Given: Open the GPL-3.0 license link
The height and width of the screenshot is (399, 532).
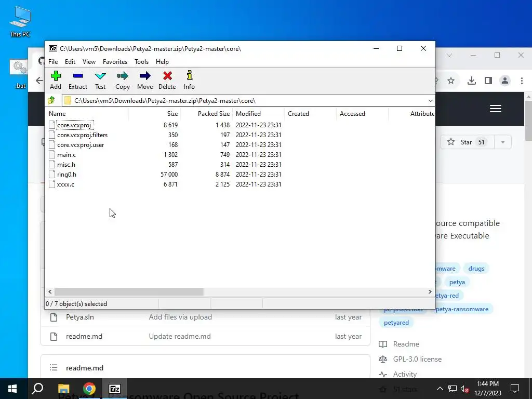Looking at the screenshot, I should click(417, 359).
